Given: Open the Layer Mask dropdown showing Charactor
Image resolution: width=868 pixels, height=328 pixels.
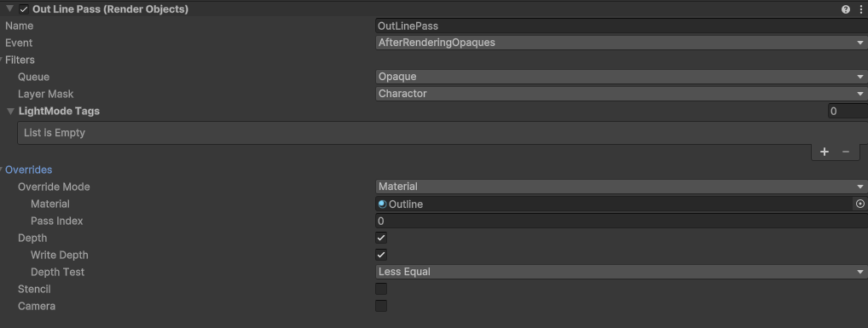Looking at the screenshot, I should click(x=621, y=94).
